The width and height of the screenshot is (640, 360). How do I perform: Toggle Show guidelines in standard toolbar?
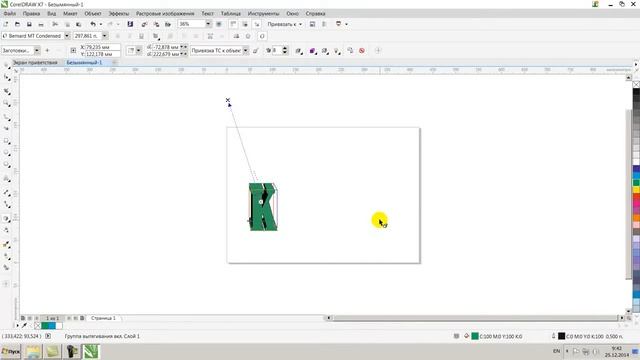point(257,24)
